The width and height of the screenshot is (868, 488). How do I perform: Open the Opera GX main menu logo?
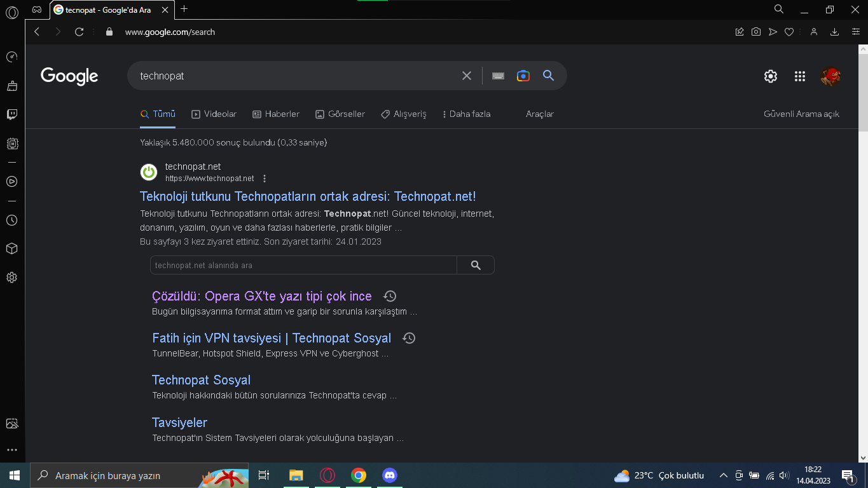pos(11,12)
